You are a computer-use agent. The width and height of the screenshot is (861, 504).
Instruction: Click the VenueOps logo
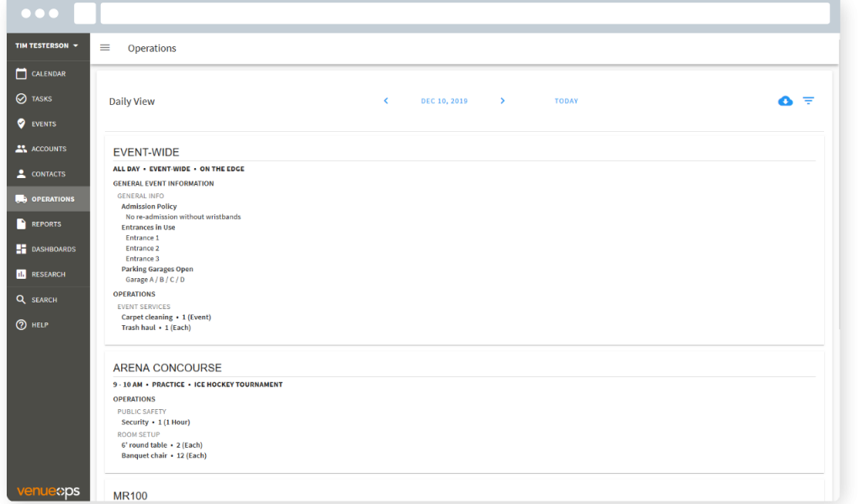click(x=48, y=491)
